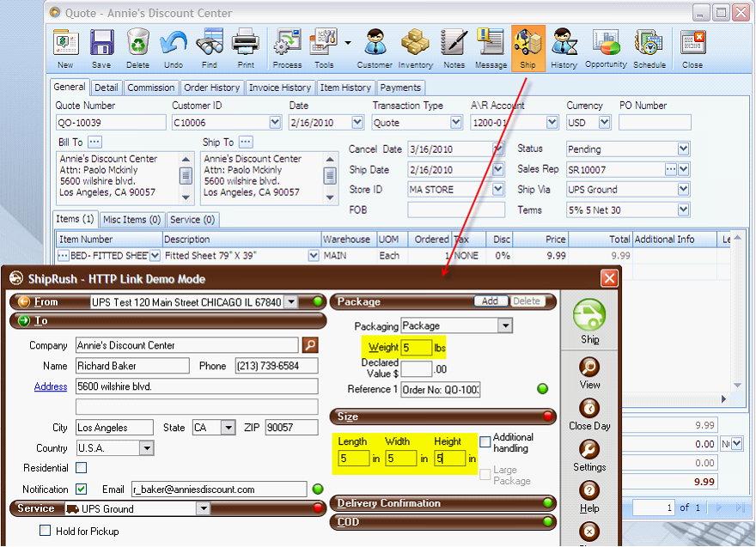Switch to the Detail tab

pyautogui.click(x=106, y=88)
